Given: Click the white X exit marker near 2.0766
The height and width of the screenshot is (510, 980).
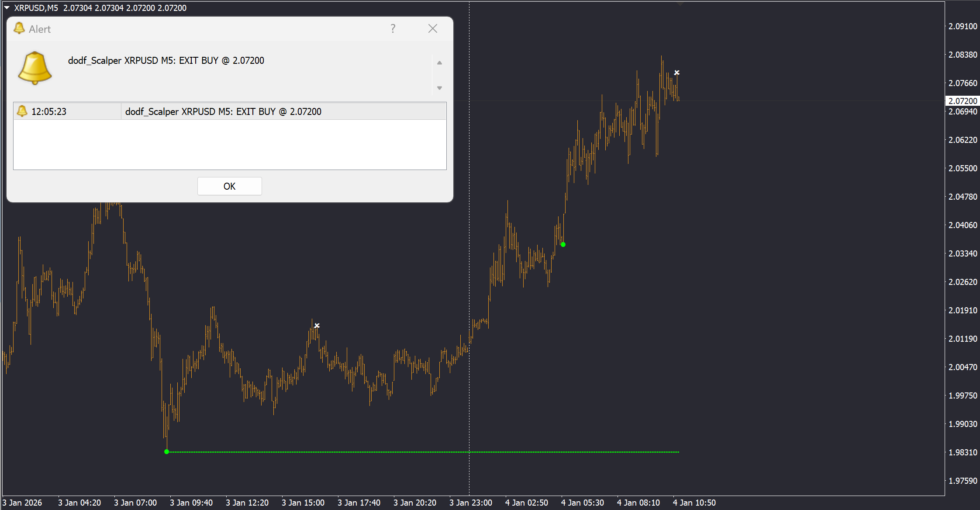Looking at the screenshot, I should click(x=676, y=73).
